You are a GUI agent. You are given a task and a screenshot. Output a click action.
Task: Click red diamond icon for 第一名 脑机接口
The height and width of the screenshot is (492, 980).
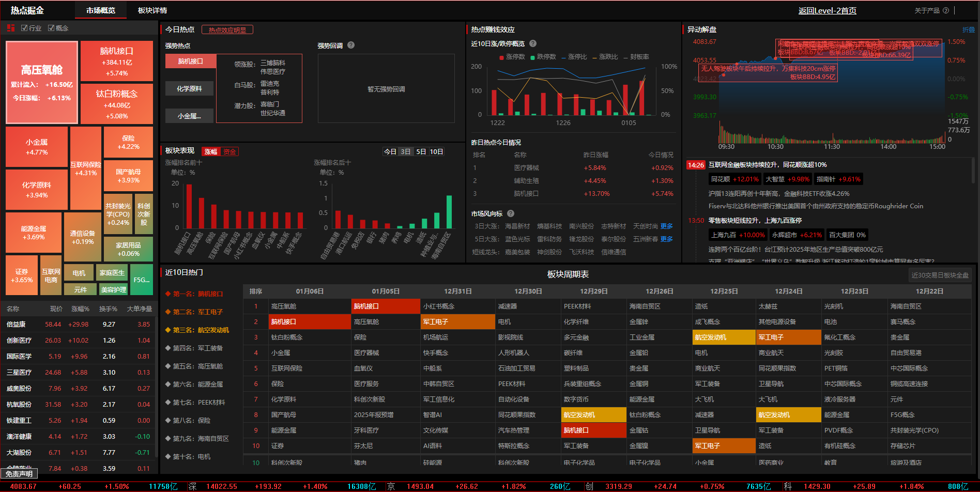click(168, 294)
